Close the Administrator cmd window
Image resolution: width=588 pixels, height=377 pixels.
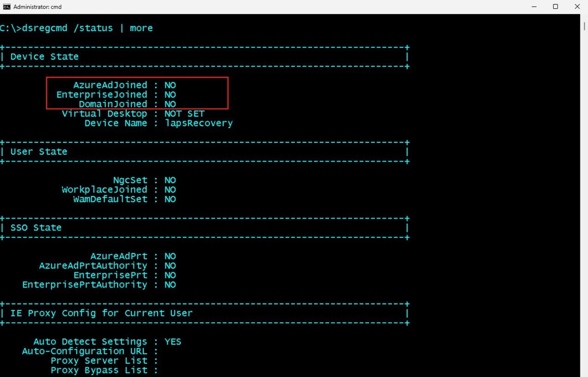pos(577,7)
